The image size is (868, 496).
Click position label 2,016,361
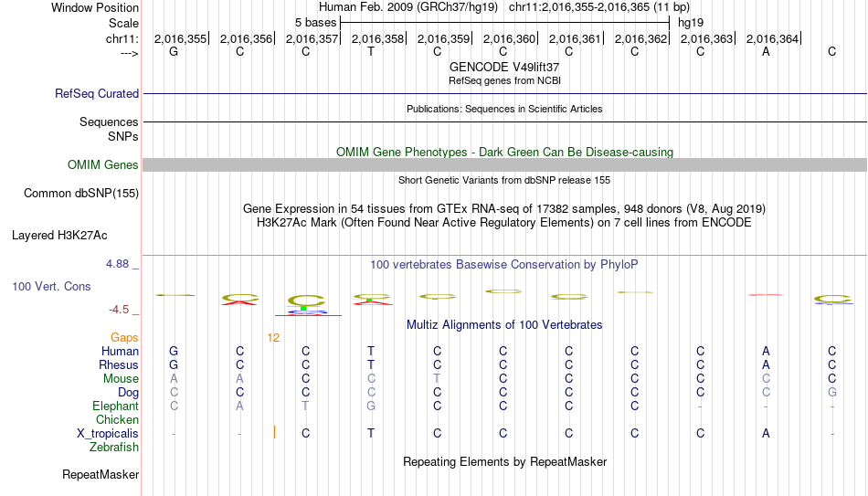point(575,38)
